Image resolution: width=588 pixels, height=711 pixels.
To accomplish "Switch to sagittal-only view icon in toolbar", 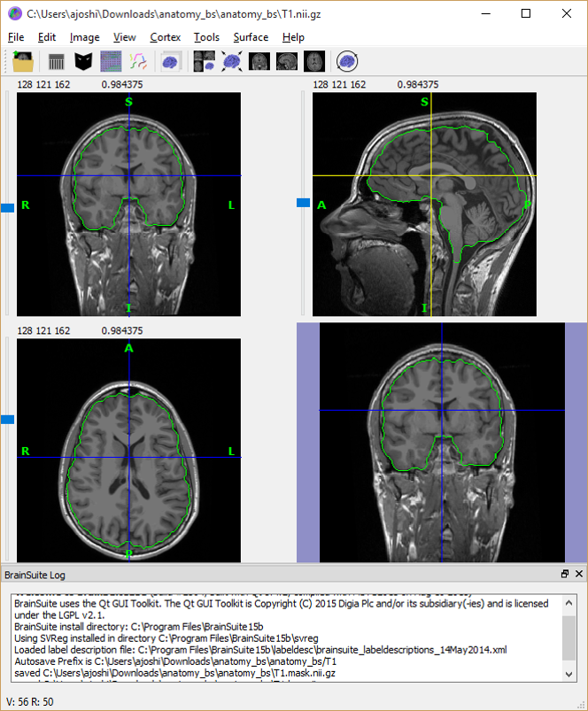I will tap(286, 62).
